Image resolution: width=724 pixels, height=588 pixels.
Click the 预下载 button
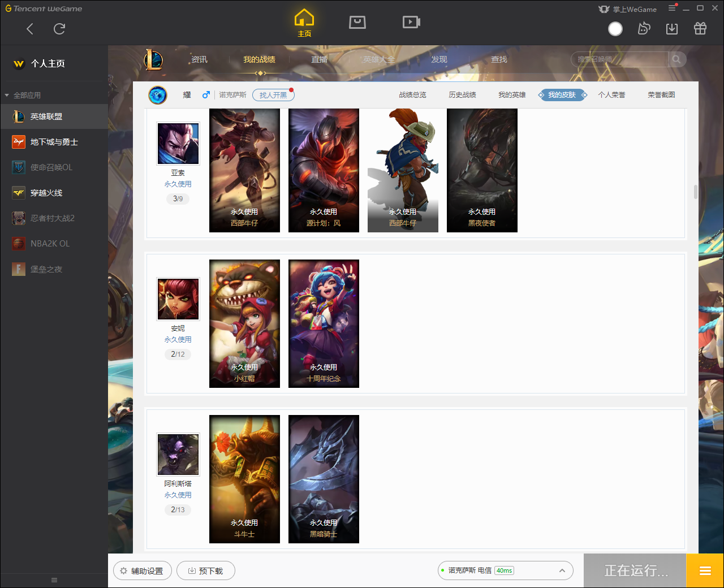coord(206,571)
